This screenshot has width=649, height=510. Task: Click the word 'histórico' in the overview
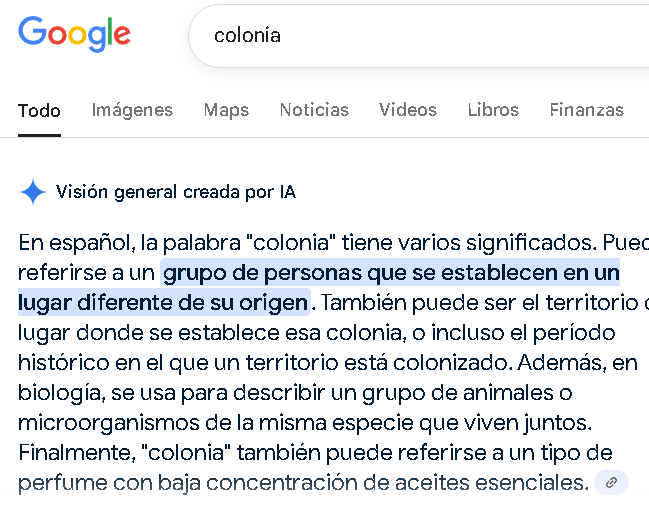(63, 363)
